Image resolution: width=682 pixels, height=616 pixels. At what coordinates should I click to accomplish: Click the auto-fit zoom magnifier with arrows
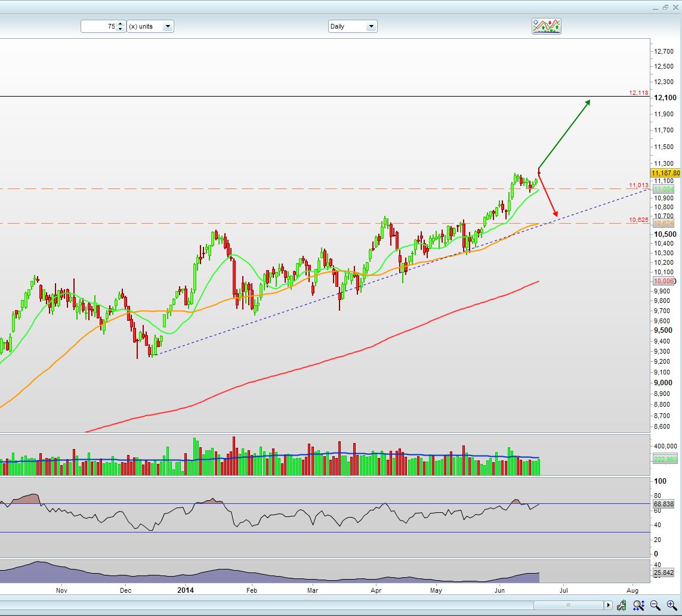click(x=638, y=605)
